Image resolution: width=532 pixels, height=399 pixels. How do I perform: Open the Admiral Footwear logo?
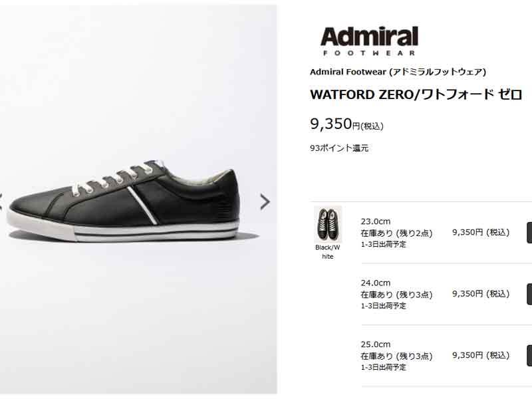[x=369, y=41]
